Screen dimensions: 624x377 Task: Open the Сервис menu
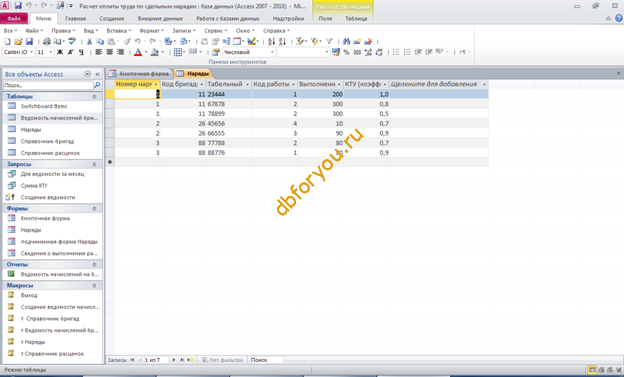pyautogui.click(x=215, y=31)
